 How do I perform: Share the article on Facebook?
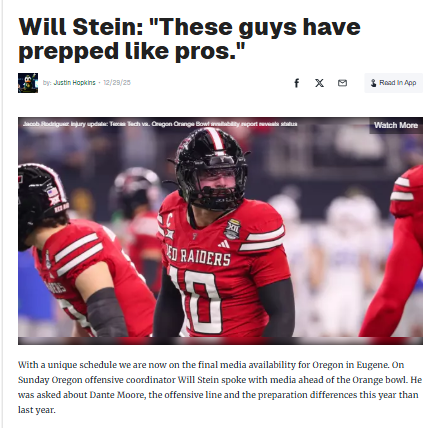296,83
